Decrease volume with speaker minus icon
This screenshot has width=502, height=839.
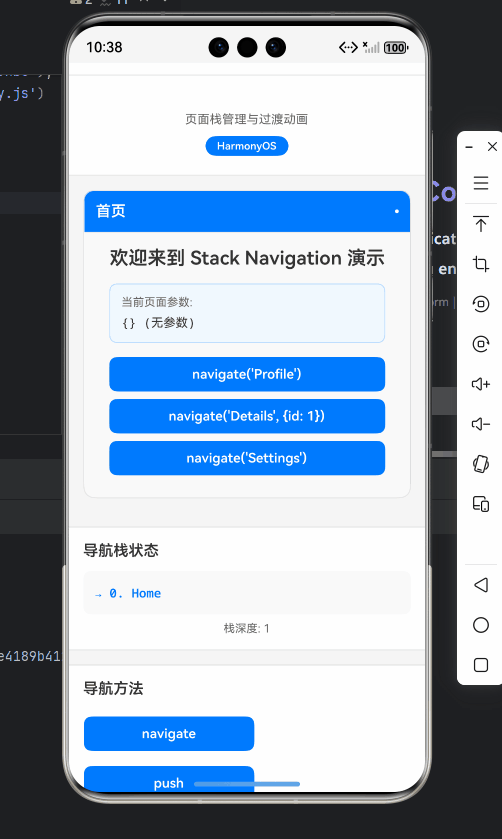click(x=481, y=424)
